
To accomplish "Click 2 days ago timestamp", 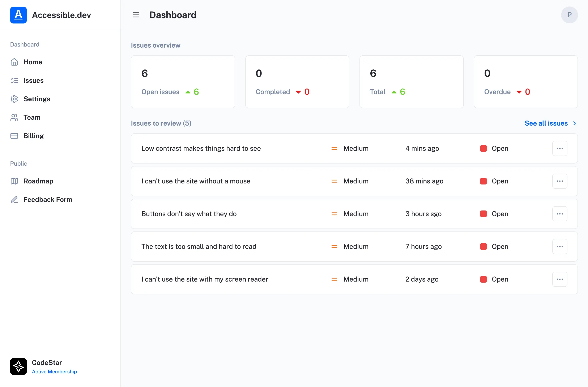I will coord(422,279).
